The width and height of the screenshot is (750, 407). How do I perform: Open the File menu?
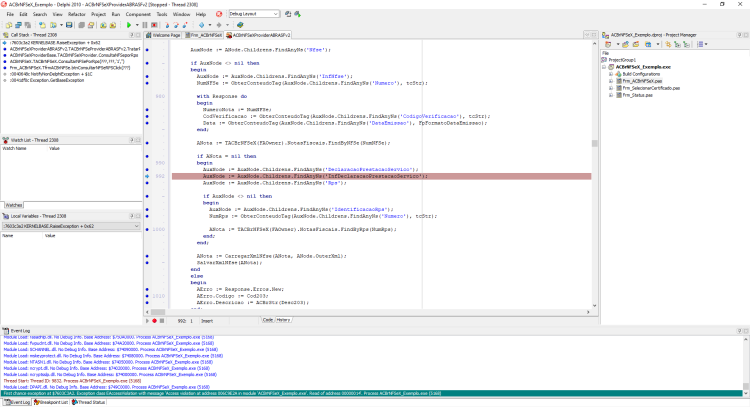[x=10, y=14]
